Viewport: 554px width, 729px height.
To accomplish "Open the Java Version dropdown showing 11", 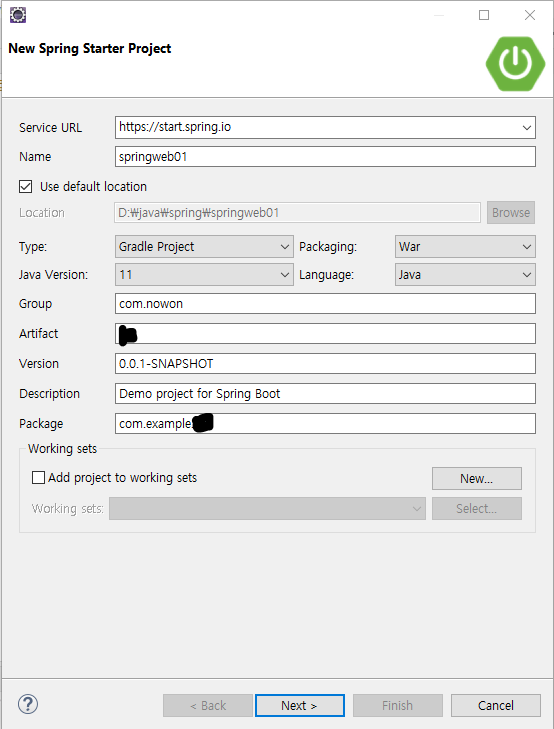I will (204, 274).
